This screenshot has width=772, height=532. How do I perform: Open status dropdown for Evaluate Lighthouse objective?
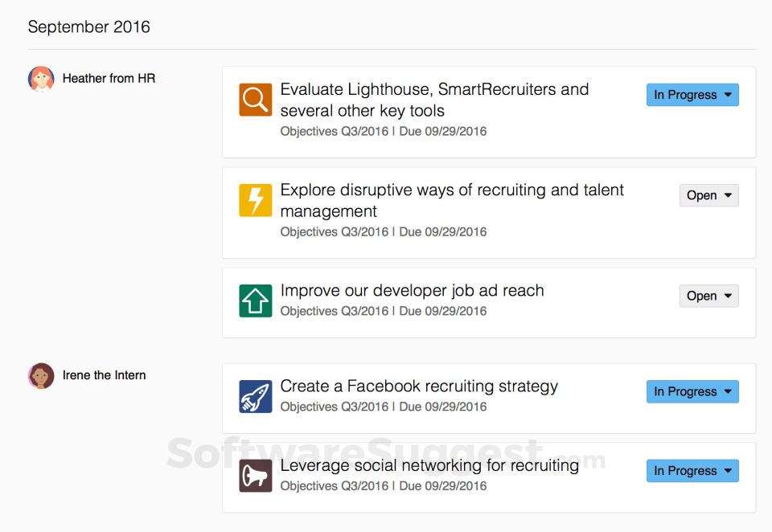692,95
